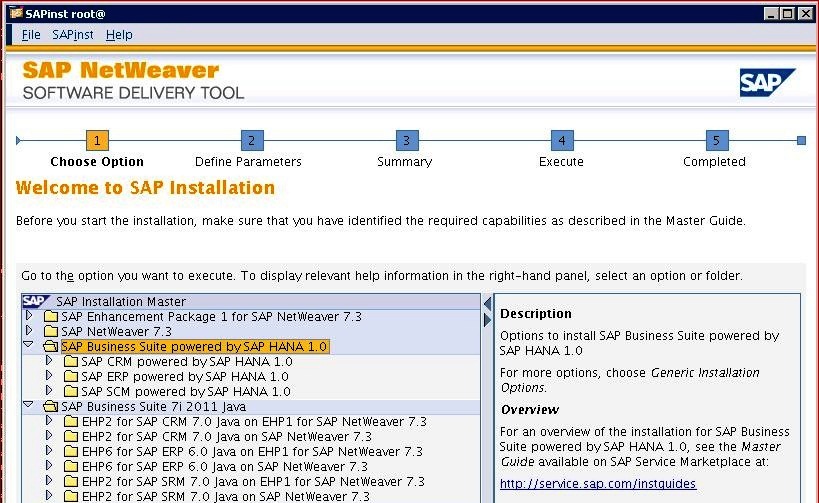The image size is (819, 503).
Task: Close the SAPinst window
Action: coord(806,14)
